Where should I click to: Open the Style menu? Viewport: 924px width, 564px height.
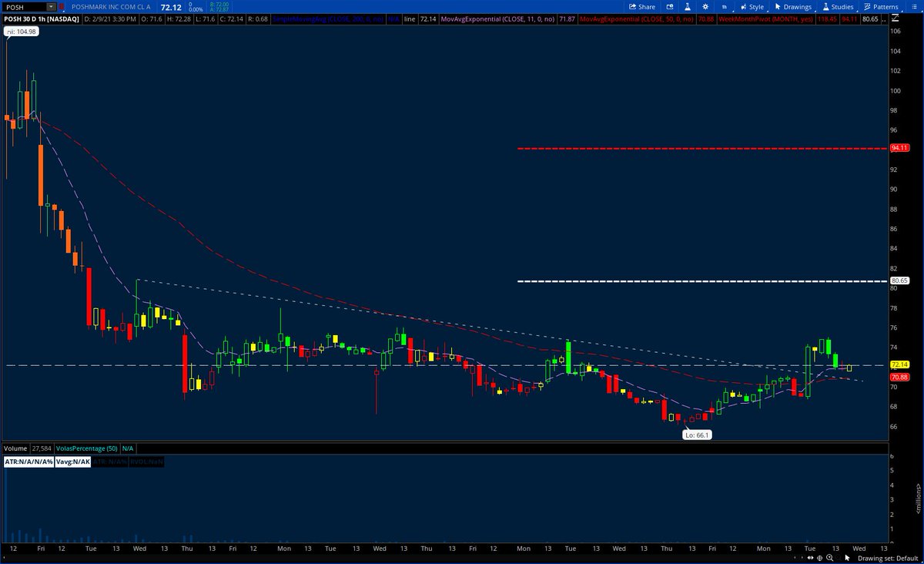(x=752, y=7)
